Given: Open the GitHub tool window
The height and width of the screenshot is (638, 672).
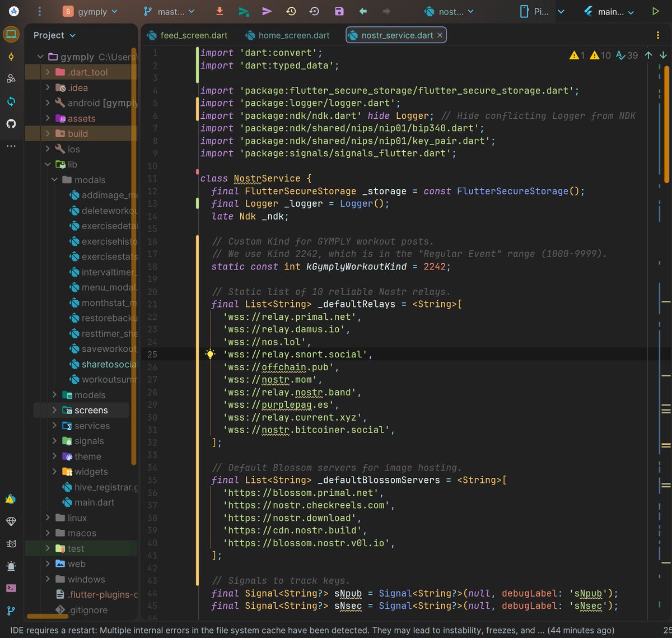Looking at the screenshot, I should click(11, 123).
